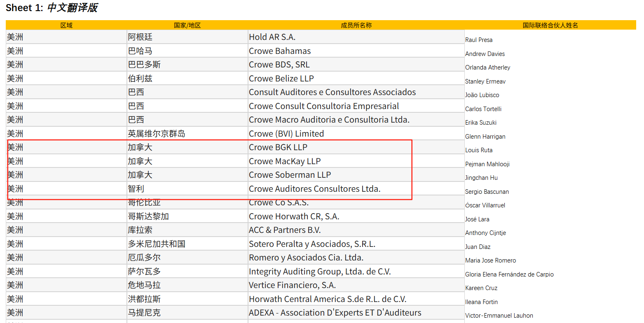The height and width of the screenshot is (323, 644).
Task: Select partner name Raul Presa
Action: point(479,40)
